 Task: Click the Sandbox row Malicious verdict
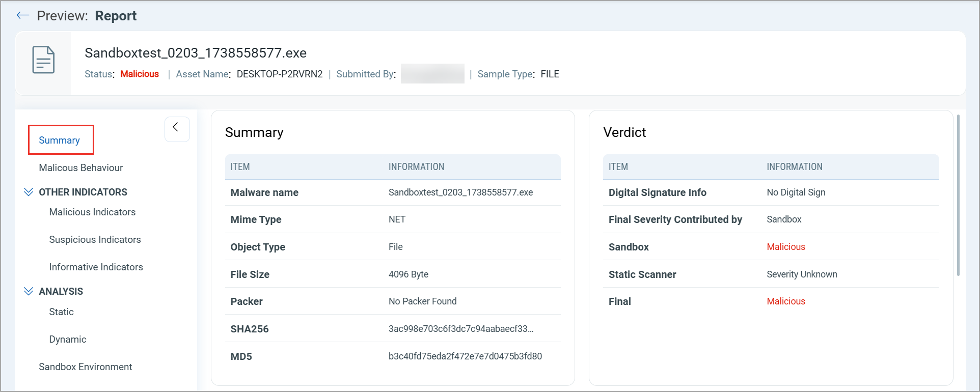tap(786, 247)
